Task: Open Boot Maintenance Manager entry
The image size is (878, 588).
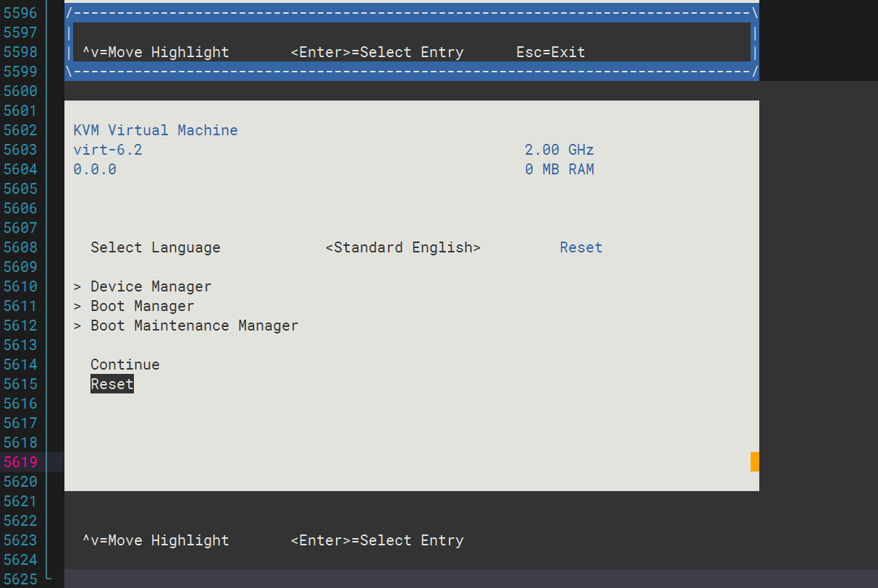Action: tap(194, 325)
